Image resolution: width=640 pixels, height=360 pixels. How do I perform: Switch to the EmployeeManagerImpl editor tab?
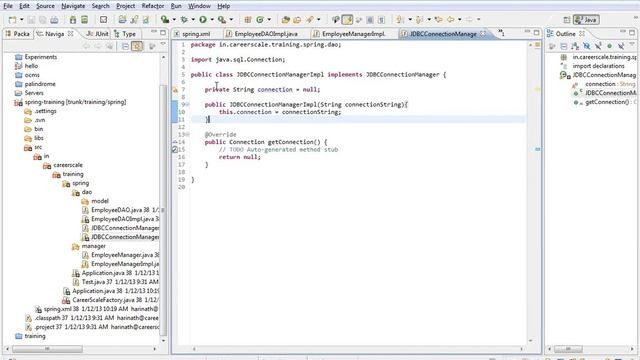coord(353,34)
